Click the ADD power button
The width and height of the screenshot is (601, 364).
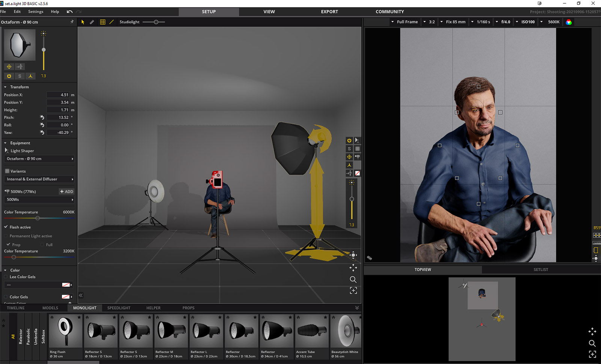tap(66, 192)
